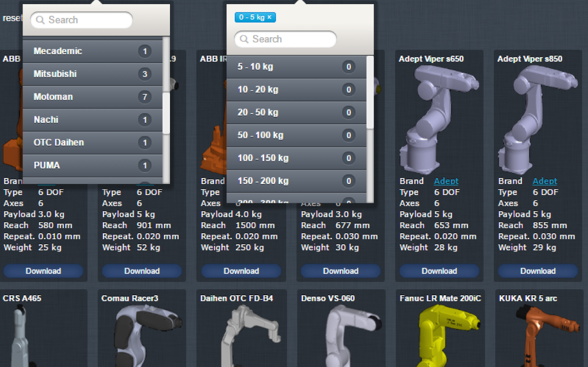The height and width of the screenshot is (367, 588).
Task: Click the Weight 28 kg value
Action: click(446, 247)
